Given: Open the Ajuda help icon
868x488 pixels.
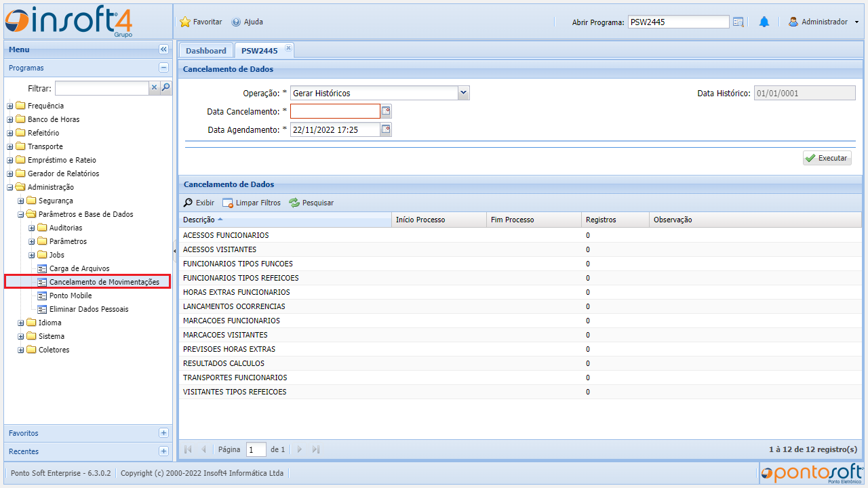Looking at the screenshot, I should [x=236, y=22].
